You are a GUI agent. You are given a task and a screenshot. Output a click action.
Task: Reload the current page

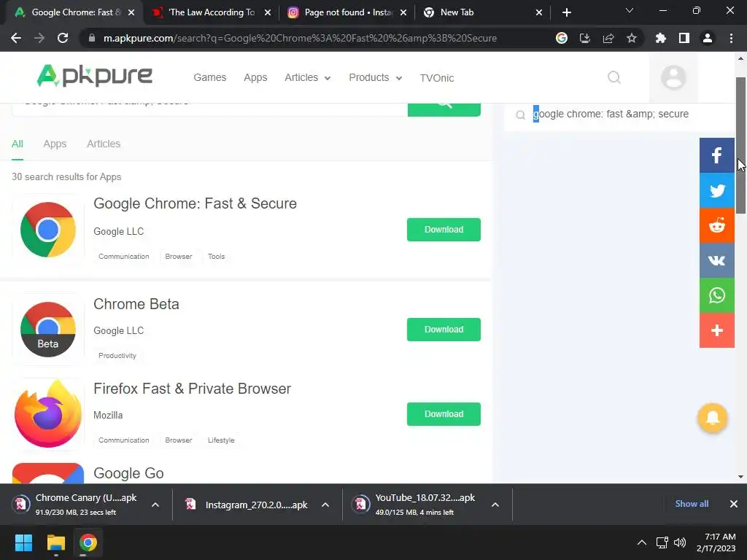click(63, 38)
